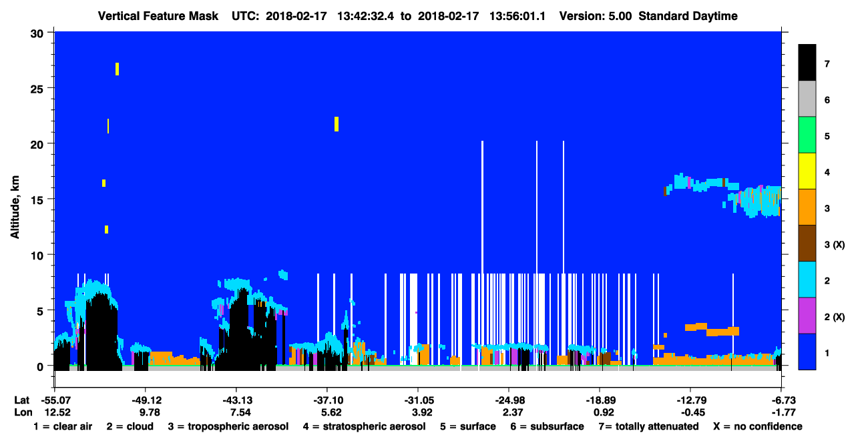Click latitude value -55.07
868x445 pixels.
[57, 400]
